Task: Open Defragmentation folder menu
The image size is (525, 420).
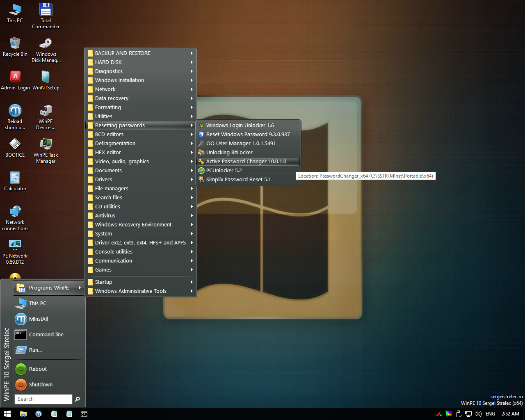Action: (140, 143)
